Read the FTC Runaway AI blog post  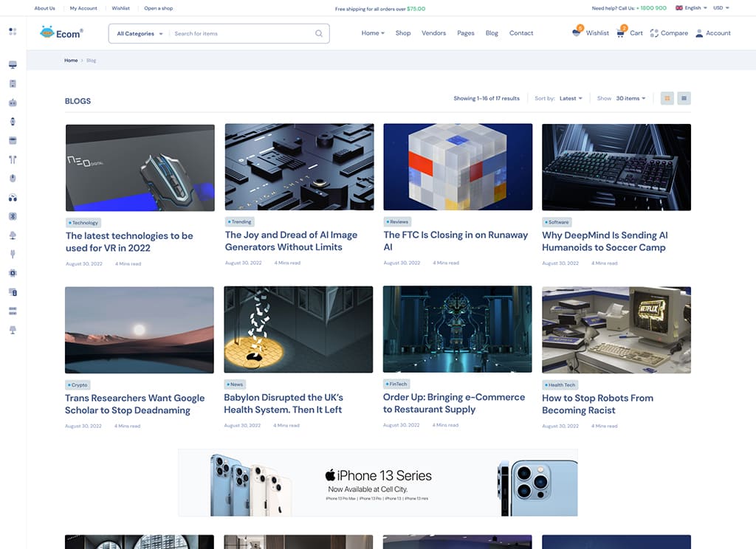455,241
